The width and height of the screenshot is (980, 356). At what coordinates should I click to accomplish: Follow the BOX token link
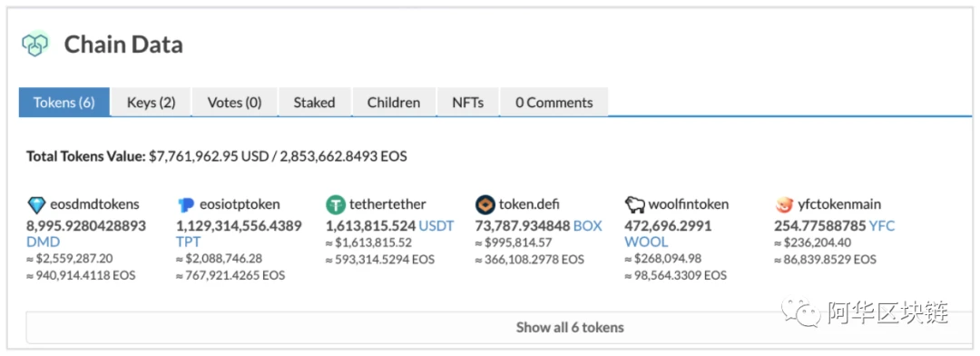pyautogui.click(x=587, y=225)
